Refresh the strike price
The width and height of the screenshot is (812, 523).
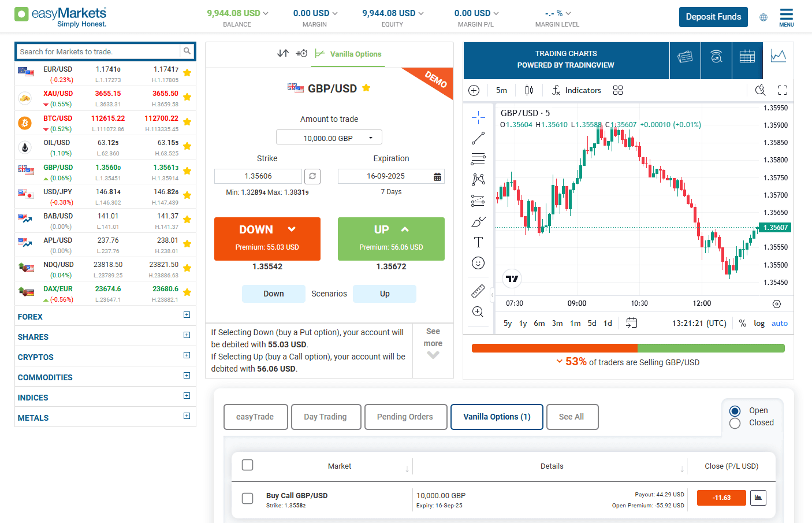[312, 176]
